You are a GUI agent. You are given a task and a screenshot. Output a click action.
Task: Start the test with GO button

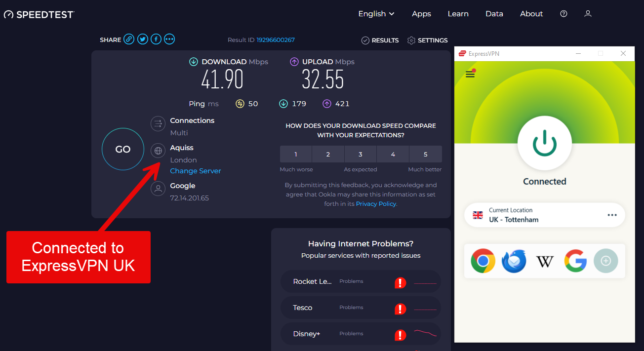[123, 149]
